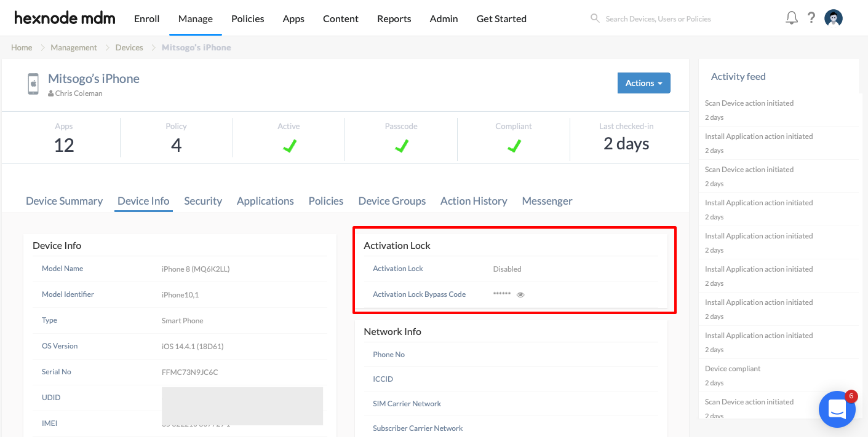Open the Policies device tab
This screenshot has width=868, height=437.
point(326,201)
